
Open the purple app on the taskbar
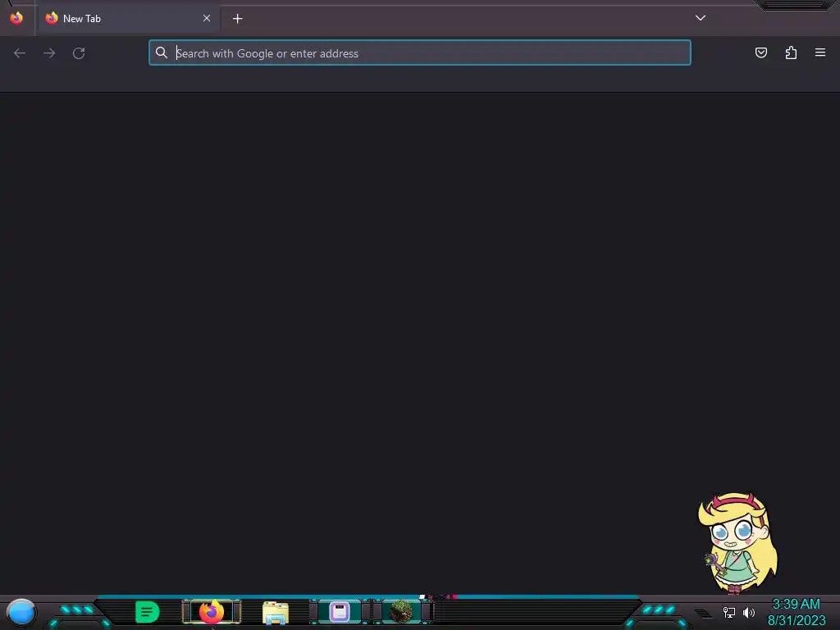point(339,612)
